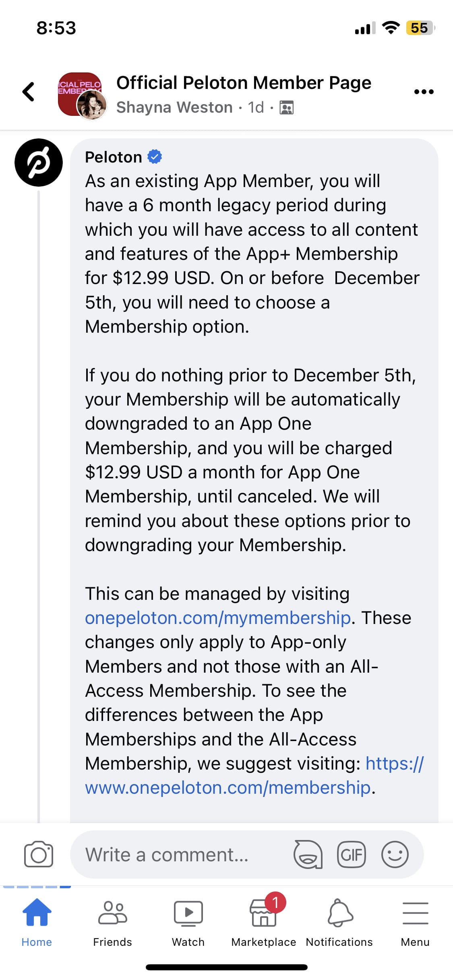This screenshot has height=980, width=453.
Task: Open the camera icon to attach photo
Action: point(39,854)
